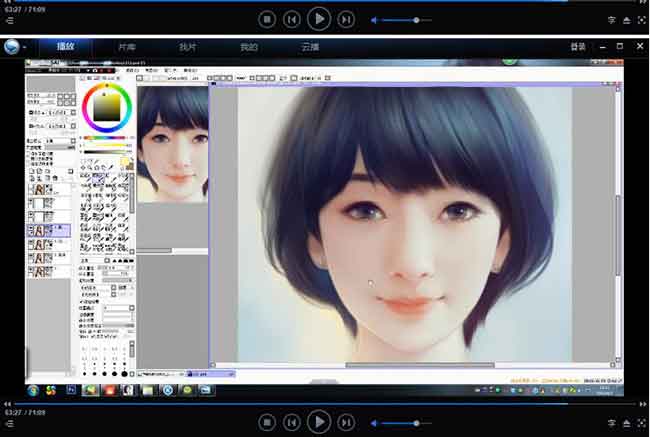The height and width of the screenshot is (437, 650).
Task: Fast-forward using lower bar double-right arrows
Action: tap(643, 404)
